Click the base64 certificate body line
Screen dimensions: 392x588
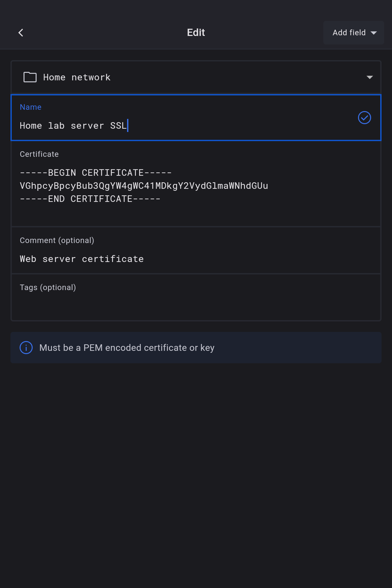click(144, 186)
